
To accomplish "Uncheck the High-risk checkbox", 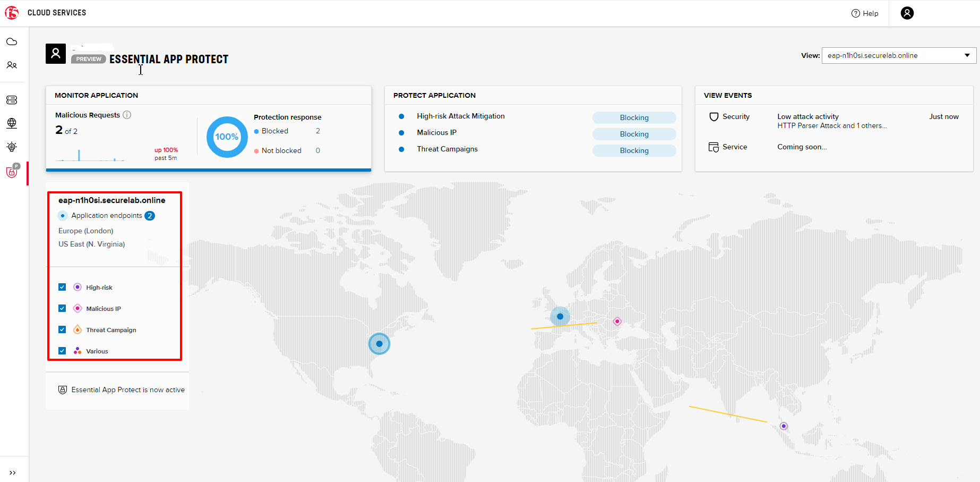I will (x=62, y=287).
